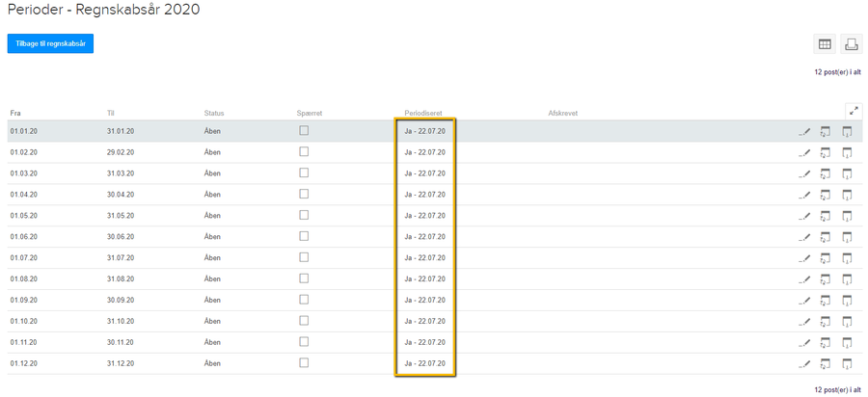Click last depreciation calendar icon in 01.05.20 row
The width and height of the screenshot is (868, 397).
(847, 216)
